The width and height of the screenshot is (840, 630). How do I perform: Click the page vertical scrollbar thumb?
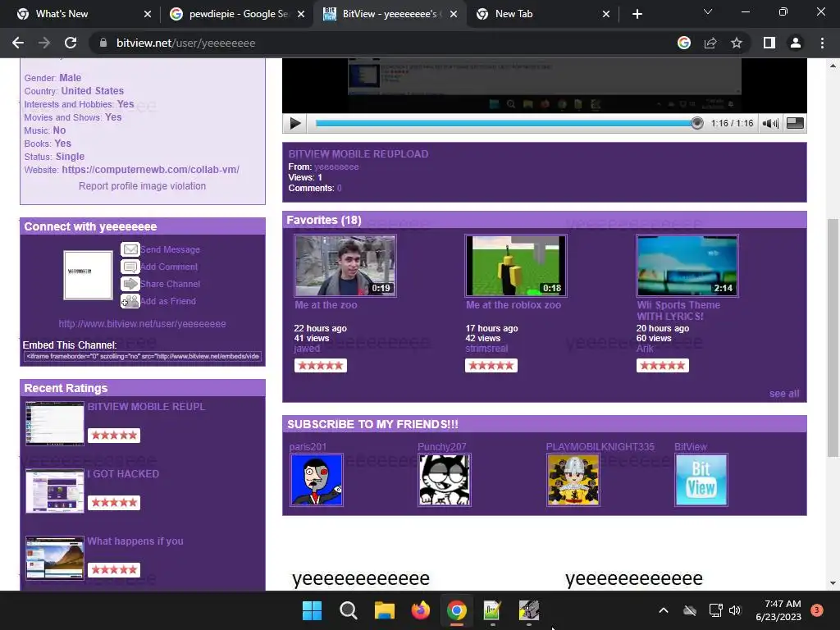(x=833, y=337)
